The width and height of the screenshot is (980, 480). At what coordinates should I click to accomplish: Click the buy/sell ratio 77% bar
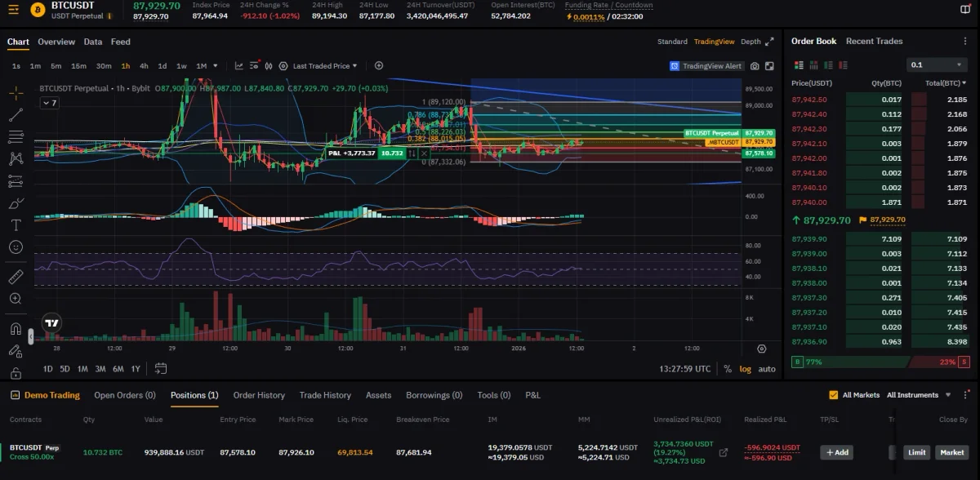[x=849, y=362]
